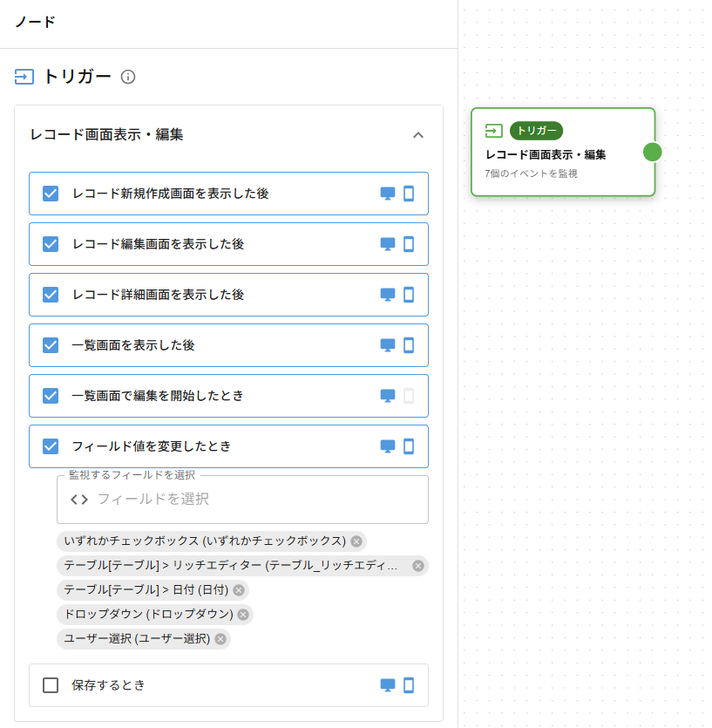Remove the ドロップダウン field chip
This screenshot has width=712, height=728.
242,615
